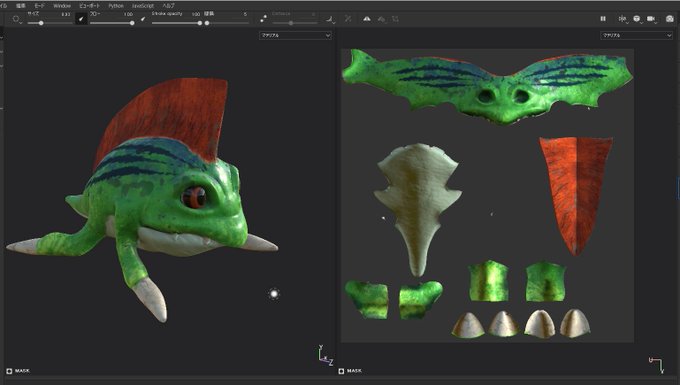Click the Stroke opacity value field
Image resolution: width=680 pixels, height=385 pixels.
(196, 14)
